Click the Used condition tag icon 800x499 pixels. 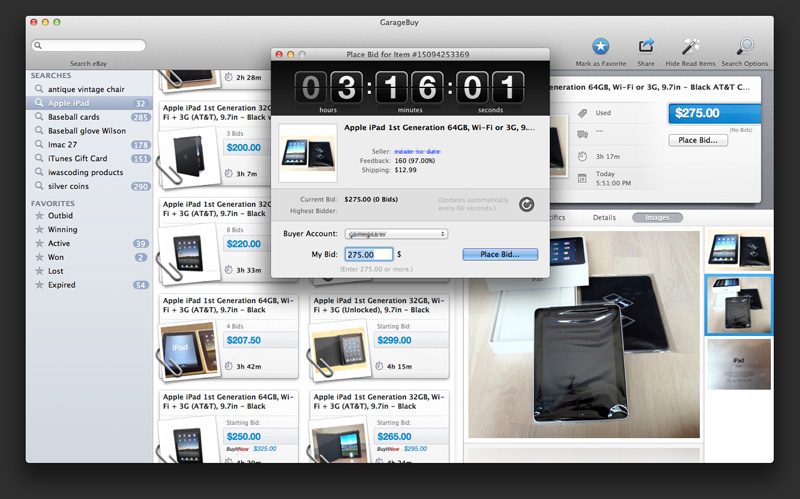point(582,113)
